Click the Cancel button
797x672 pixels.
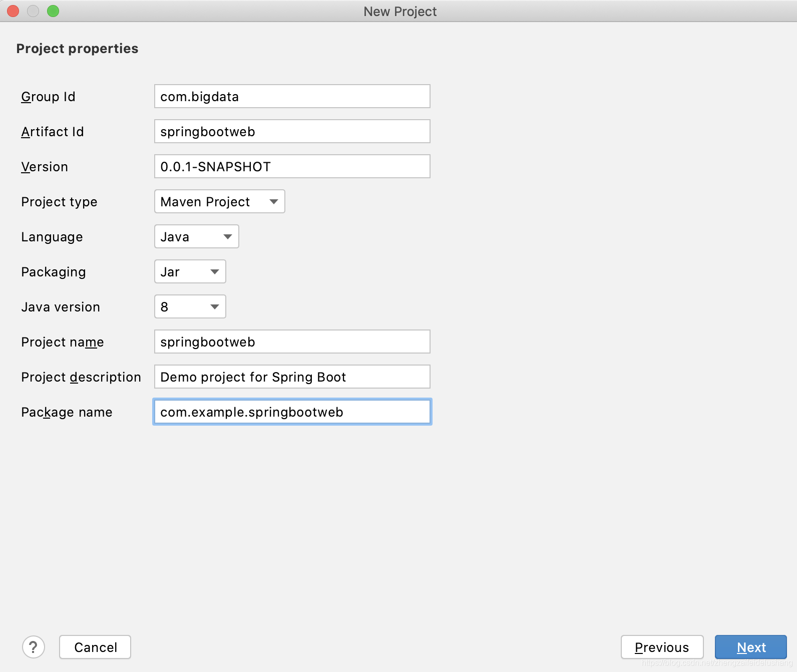tap(95, 647)
